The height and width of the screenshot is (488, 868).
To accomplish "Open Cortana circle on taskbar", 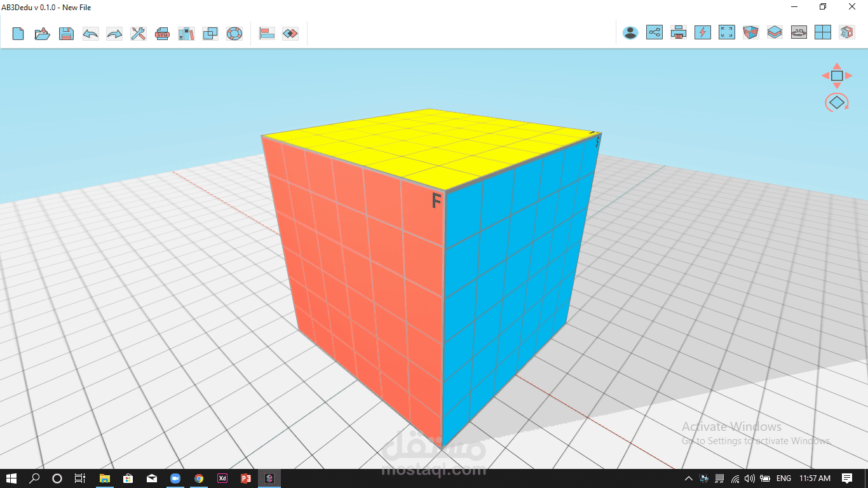I will tap(57, 478).
